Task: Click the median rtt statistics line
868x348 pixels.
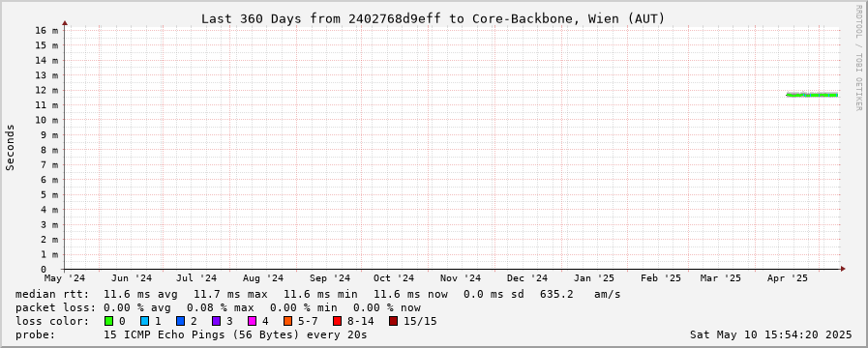Action: (317, 294)
